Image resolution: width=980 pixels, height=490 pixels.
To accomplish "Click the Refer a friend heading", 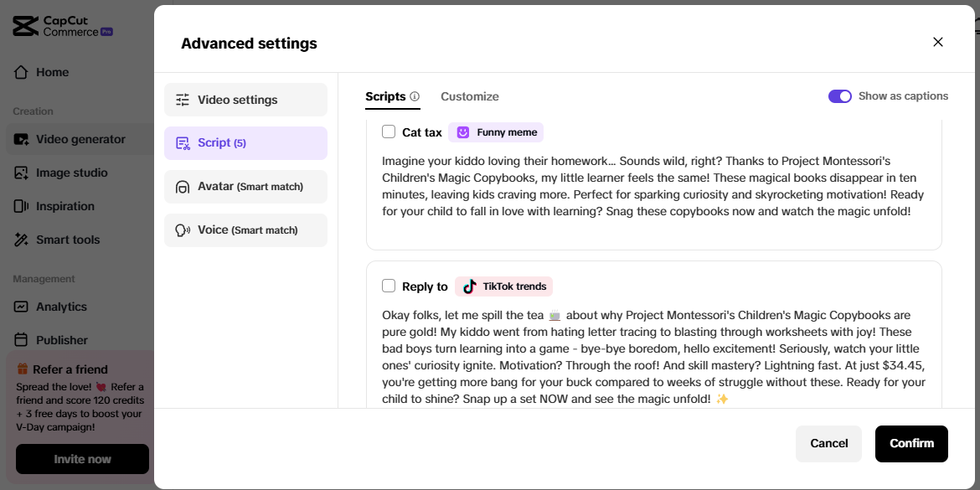I will pyautogui.click(x=70, y=369).
